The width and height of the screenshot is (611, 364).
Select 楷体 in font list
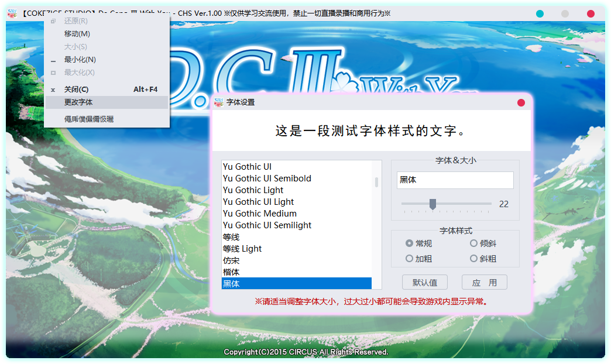tap(296, 272)
